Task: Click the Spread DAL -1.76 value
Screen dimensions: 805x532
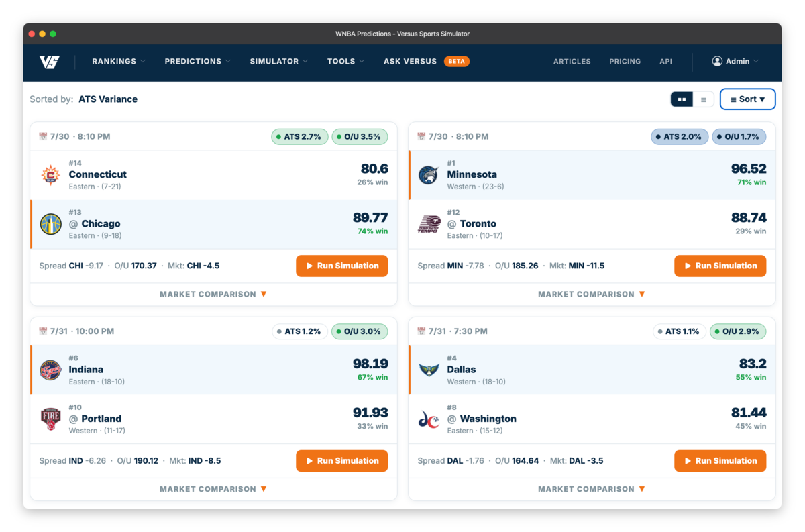Action: pos(451,461)
